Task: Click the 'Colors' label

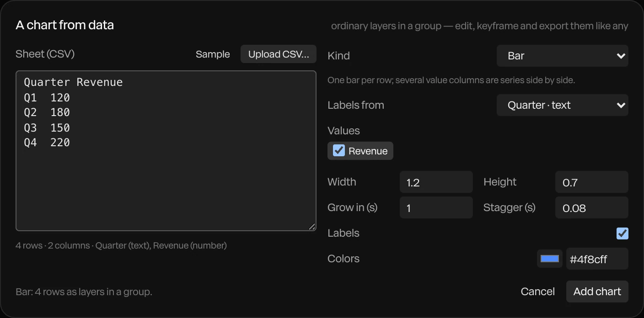Action: tap(343, 259)
